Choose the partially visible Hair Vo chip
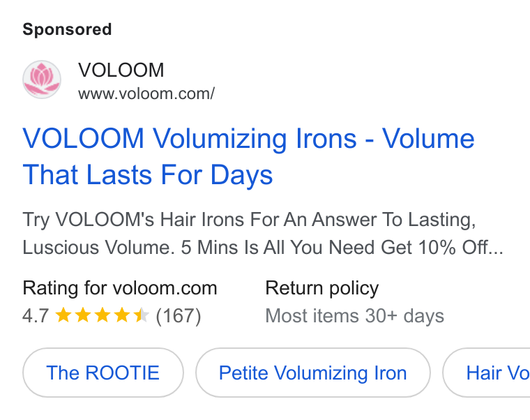 tap(487, 373)
